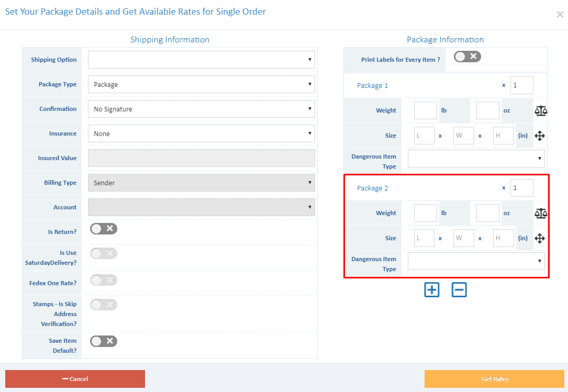Change Confirmation from No Signature

(201, 108)
